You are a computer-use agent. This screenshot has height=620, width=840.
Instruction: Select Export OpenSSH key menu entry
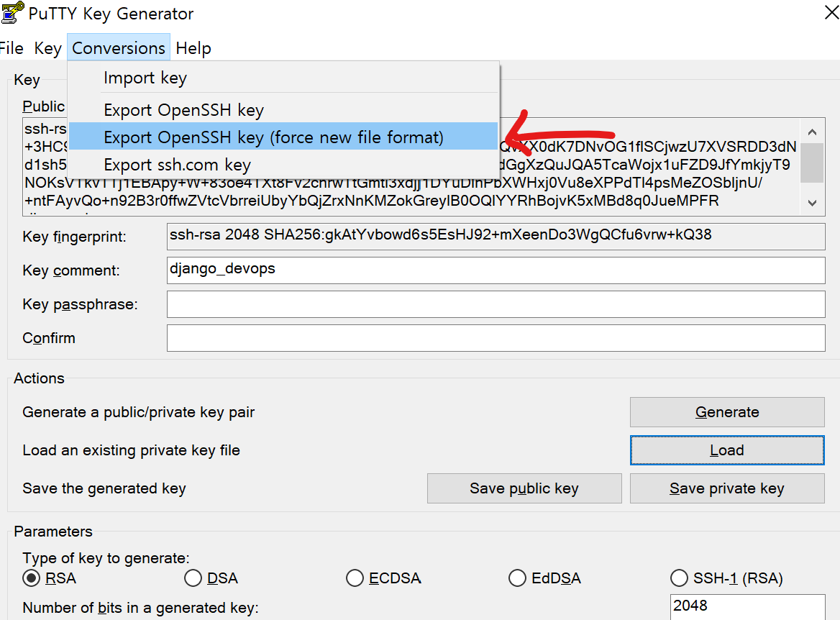pos(283,110)
